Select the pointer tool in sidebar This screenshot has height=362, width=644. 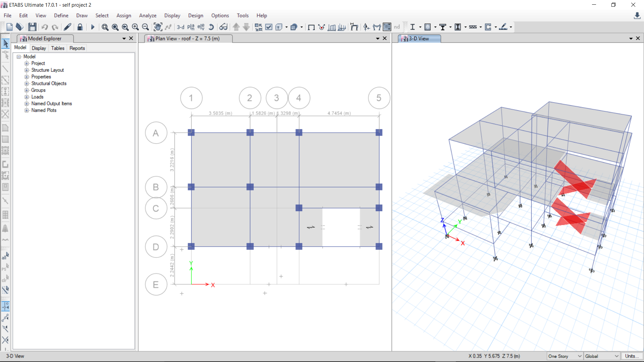pos(5,43)
